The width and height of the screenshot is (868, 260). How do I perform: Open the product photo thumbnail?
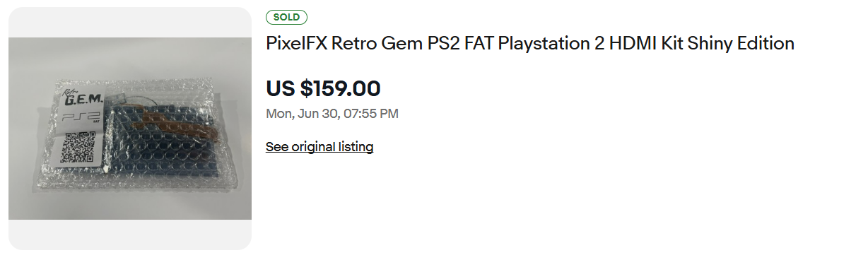(130, 129)
